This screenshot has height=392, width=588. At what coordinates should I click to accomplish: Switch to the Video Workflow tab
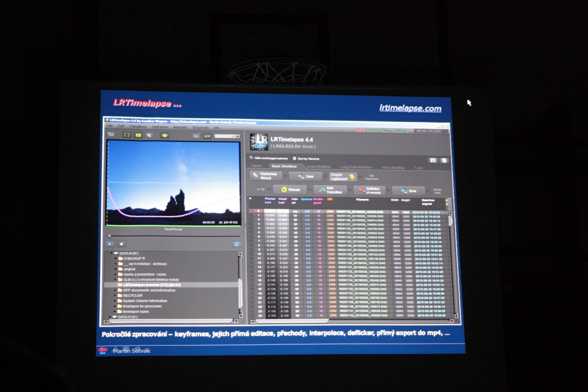click(x=393, y=168)
